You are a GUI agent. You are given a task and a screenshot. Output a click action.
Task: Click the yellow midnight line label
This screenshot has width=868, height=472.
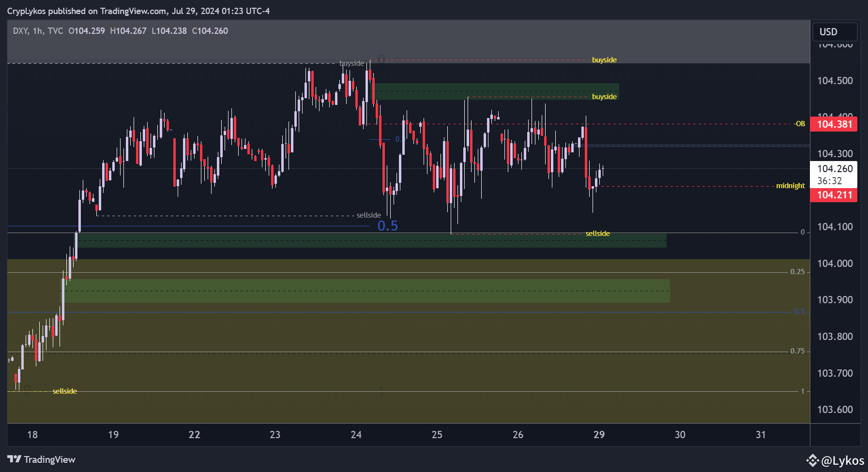coord(791,186)
